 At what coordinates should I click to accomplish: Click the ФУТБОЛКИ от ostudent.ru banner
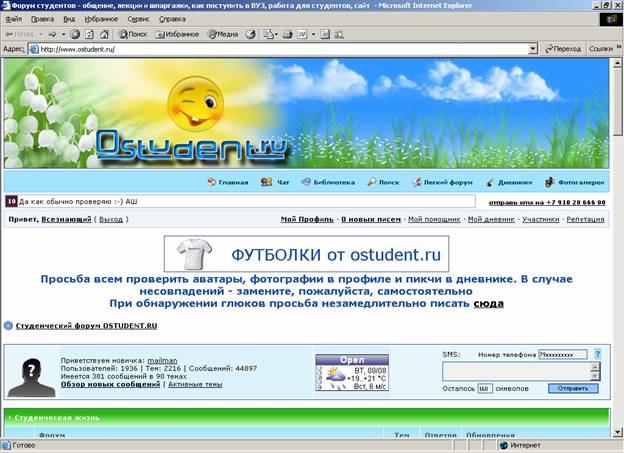[x=306, y=254]
